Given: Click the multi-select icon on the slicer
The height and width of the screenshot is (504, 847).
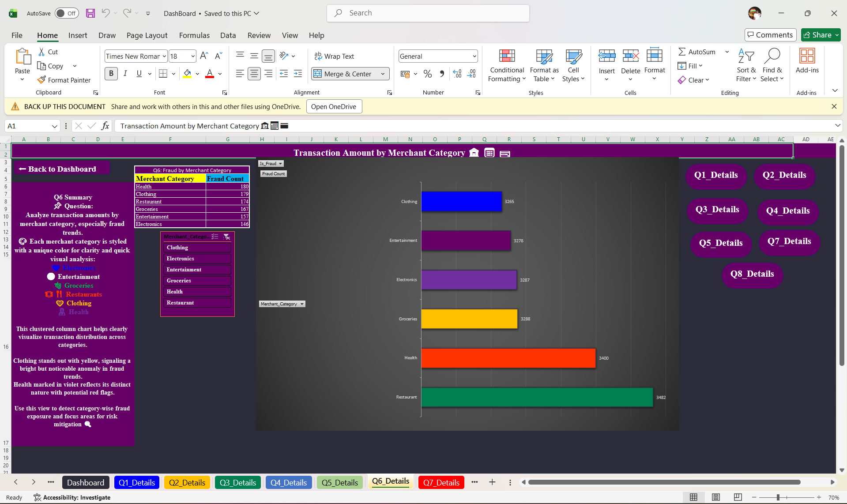Looking at the screenshot, I should click(215, 237).
